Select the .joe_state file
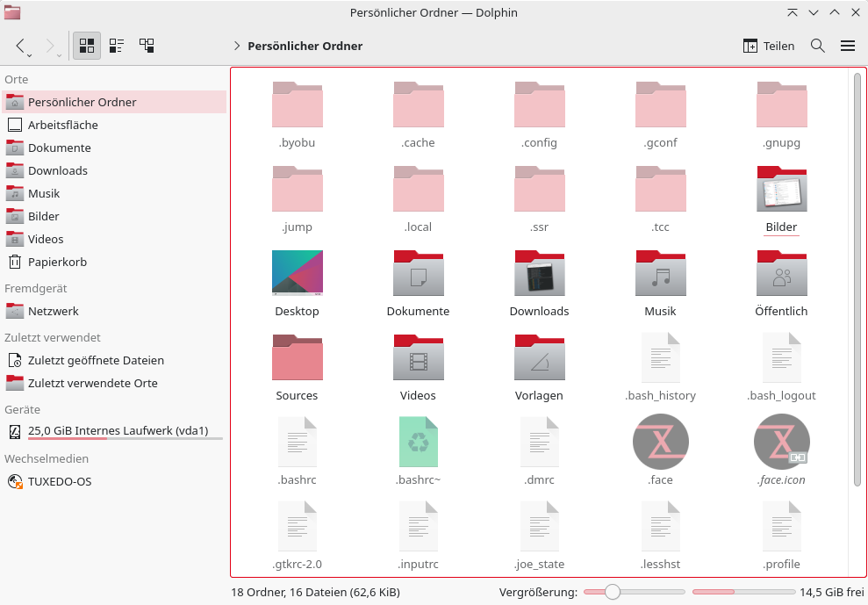This screenshot has height=605, width=868. (540, 526)
